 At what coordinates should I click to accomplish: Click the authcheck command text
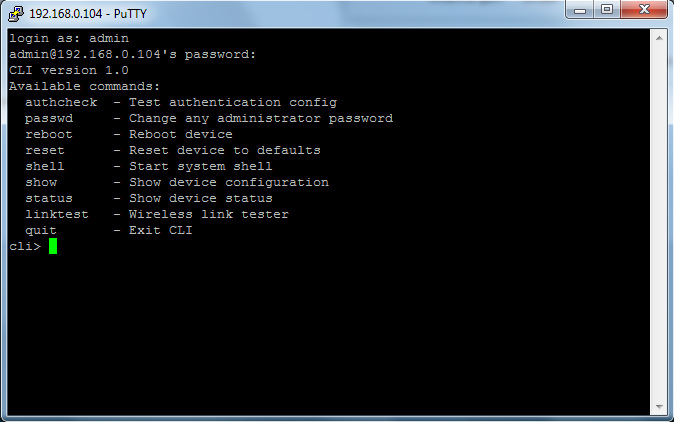coord(61,102)
